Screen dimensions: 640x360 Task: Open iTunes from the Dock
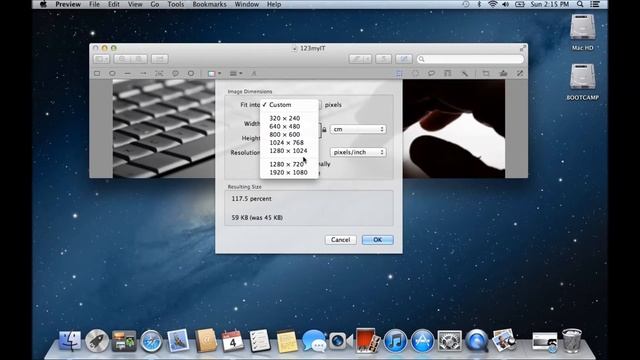[395, 341]
